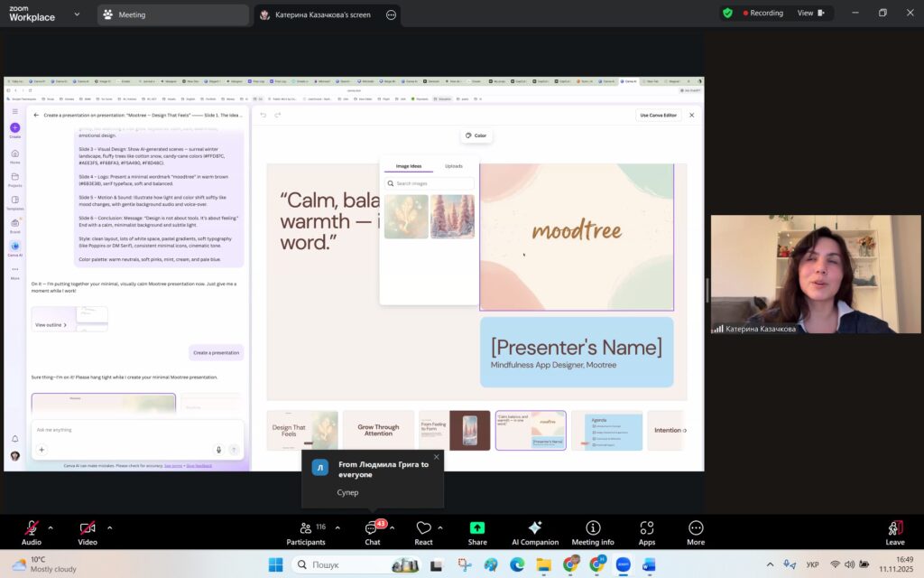Click the Search images field
The image size is (924, 578).
[x=431, y=183]
